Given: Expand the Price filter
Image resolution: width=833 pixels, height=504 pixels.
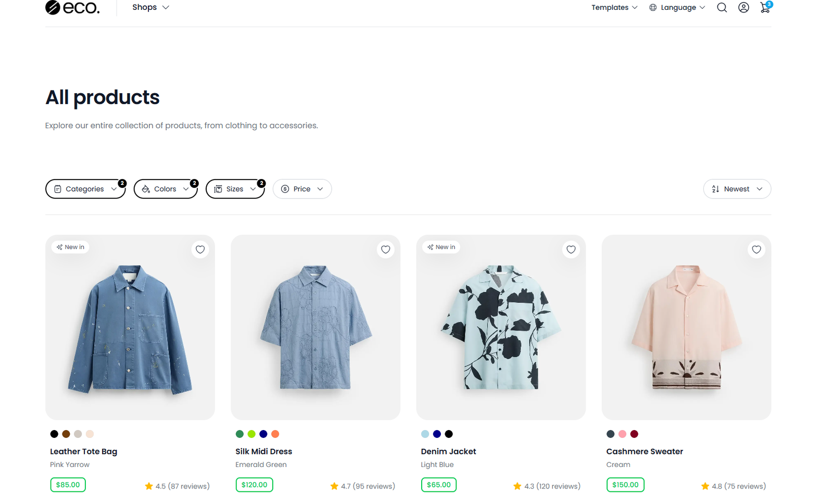Looking at the screenshot, I should 302,189.
